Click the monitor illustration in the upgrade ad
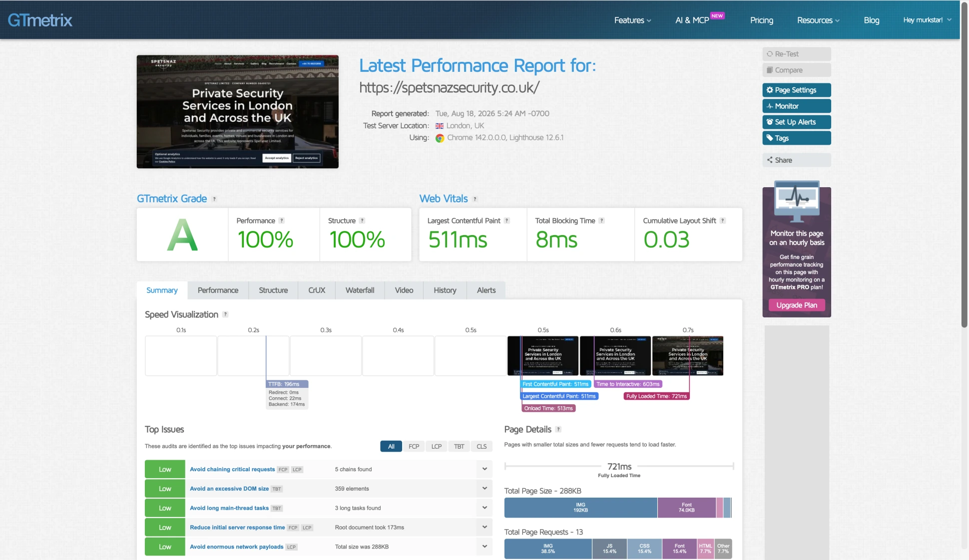Image resolution: width=969 pixels, height=560 pixels. click(x=797, y=201)
